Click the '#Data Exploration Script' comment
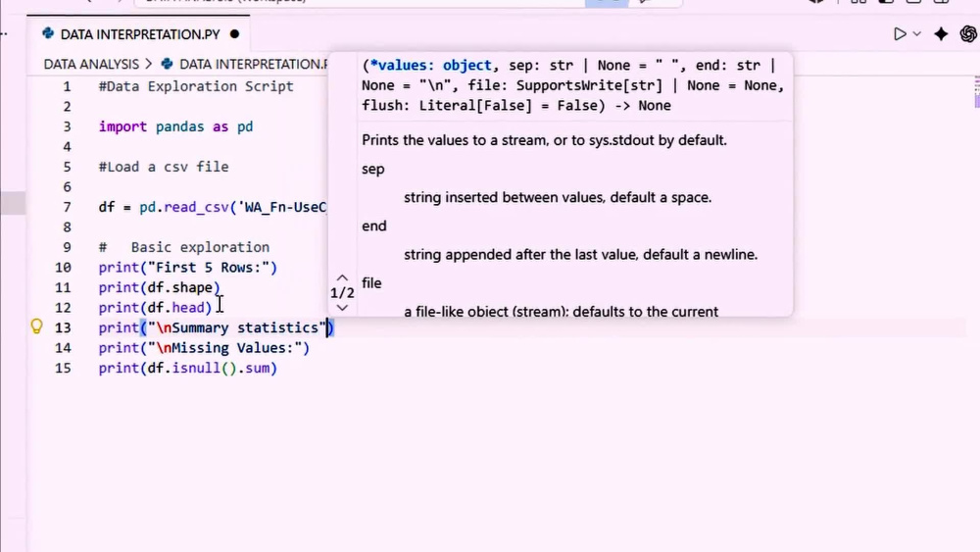The width and height of the screenshot is (980, 552). [x=196, y=87]
